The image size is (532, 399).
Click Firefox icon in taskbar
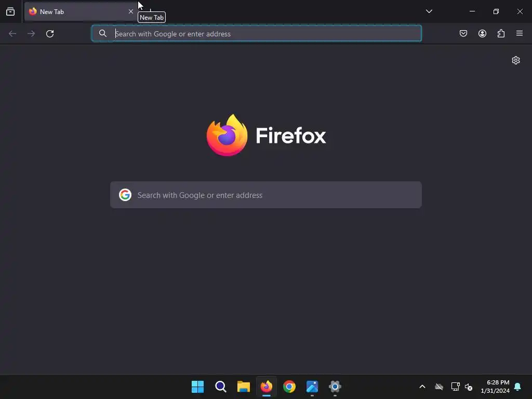pyautogui.click(x=267, y=387)
